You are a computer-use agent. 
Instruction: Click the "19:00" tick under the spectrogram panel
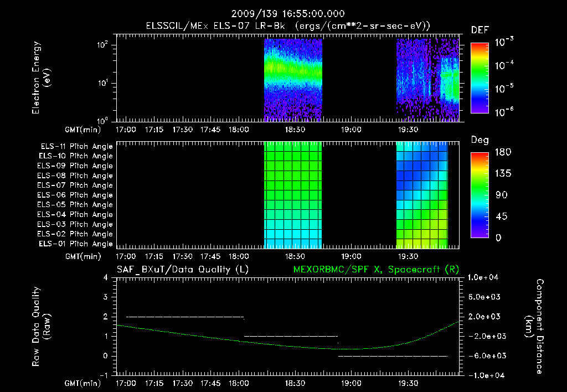(351, 130)
